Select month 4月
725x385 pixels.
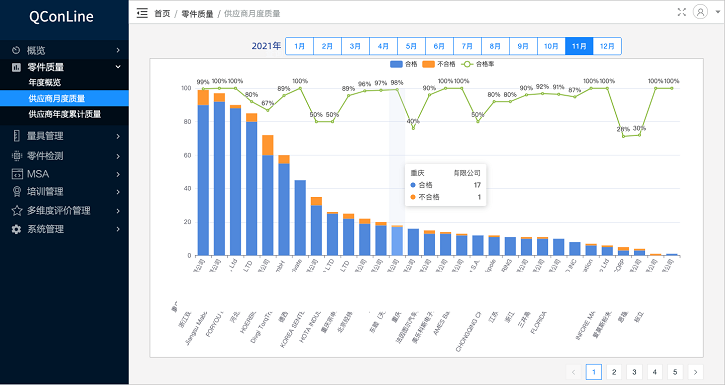click(x=383, y=46)
